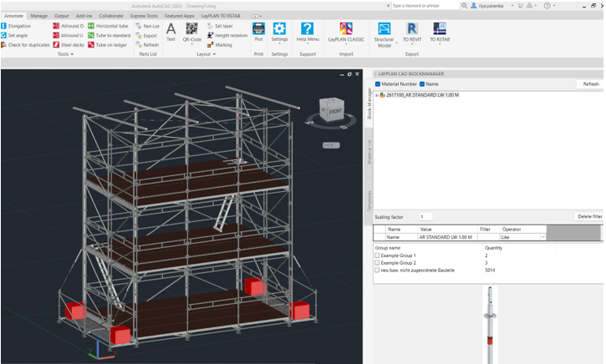Check the Example Group 1 checkbox
606x364 pixels.
(x=379, y=255)
